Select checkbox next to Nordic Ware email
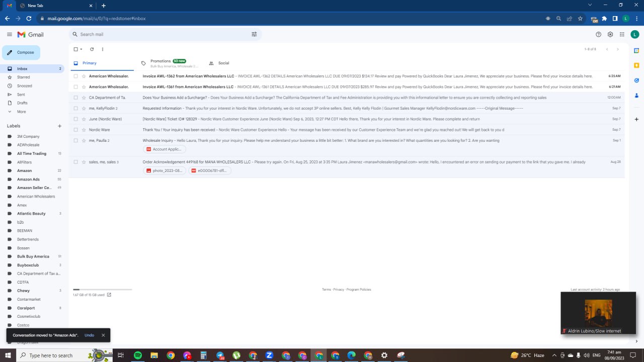Screen dimensions: 644x362 pyautogui.click(x=76, y=130)
